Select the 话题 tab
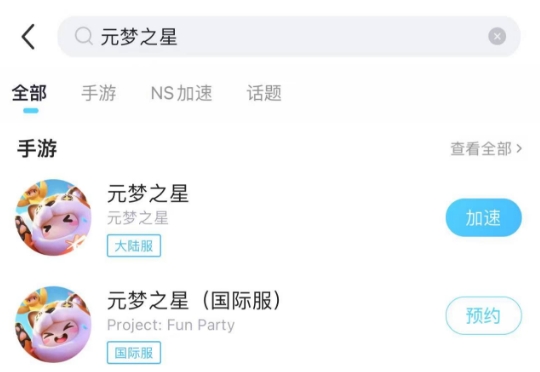The width and height of the screenshot is (540, 372). [x=264, y=93]
